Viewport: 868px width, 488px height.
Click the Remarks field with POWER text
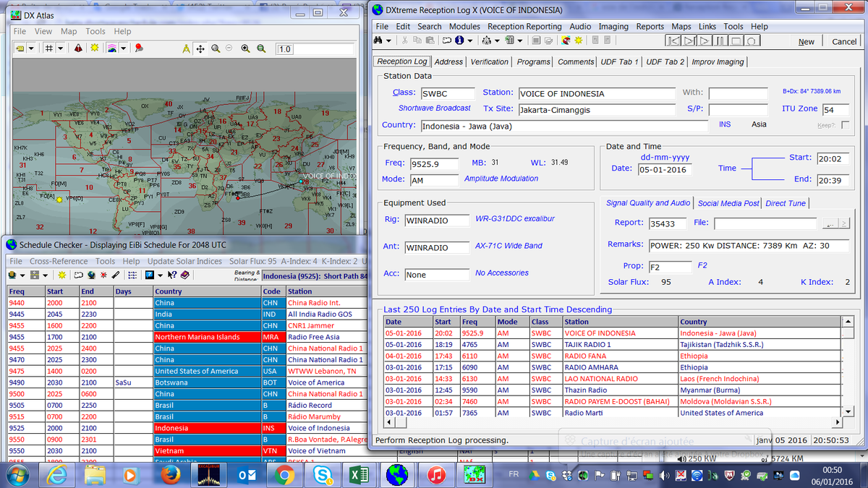coord(749,245)
